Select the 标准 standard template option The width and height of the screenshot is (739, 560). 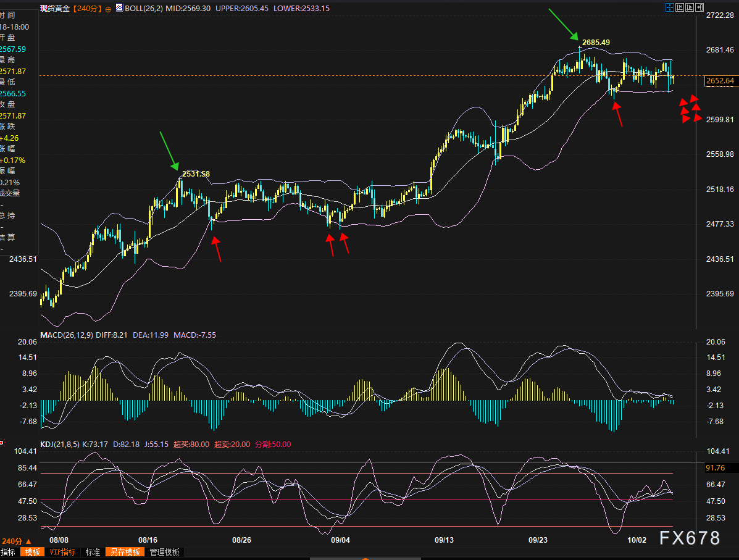tap(93, 552)
